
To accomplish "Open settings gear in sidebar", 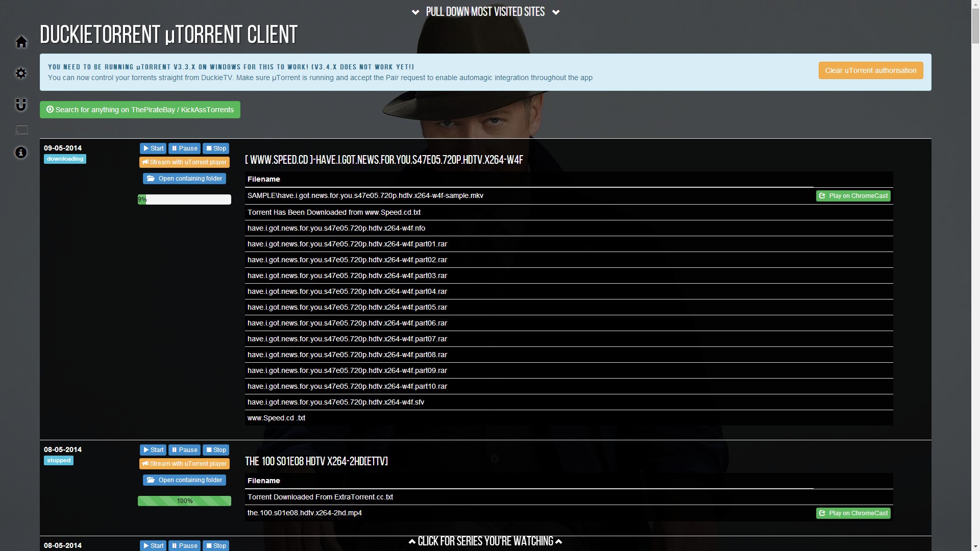I will [21, 73].
